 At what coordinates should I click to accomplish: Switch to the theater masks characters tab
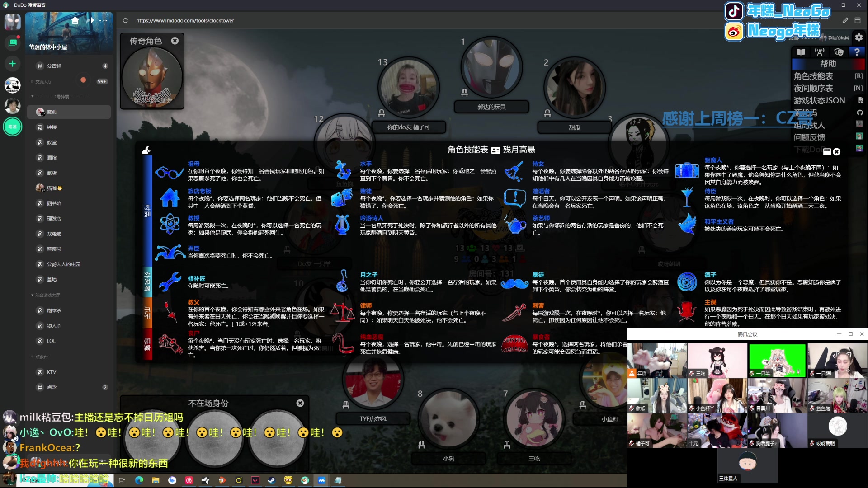pyautogui.click(x=839, y=52)
